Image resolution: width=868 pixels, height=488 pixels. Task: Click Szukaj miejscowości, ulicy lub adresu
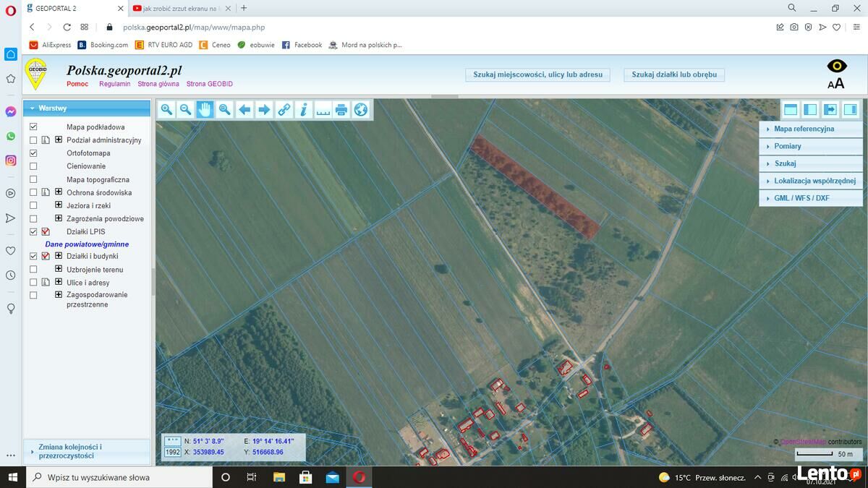(537, 74)
